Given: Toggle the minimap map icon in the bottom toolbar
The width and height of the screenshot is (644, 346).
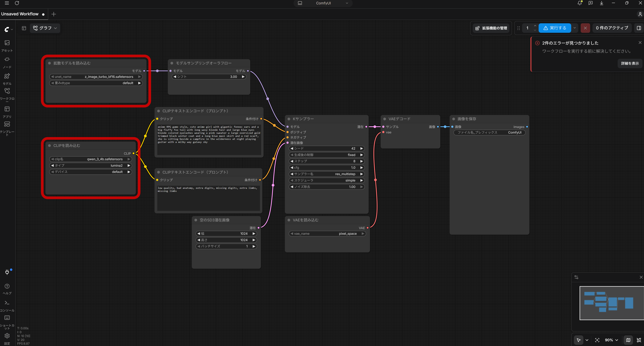Looking at the screenshot, I should pyautogui.click(x=628, y=340).
